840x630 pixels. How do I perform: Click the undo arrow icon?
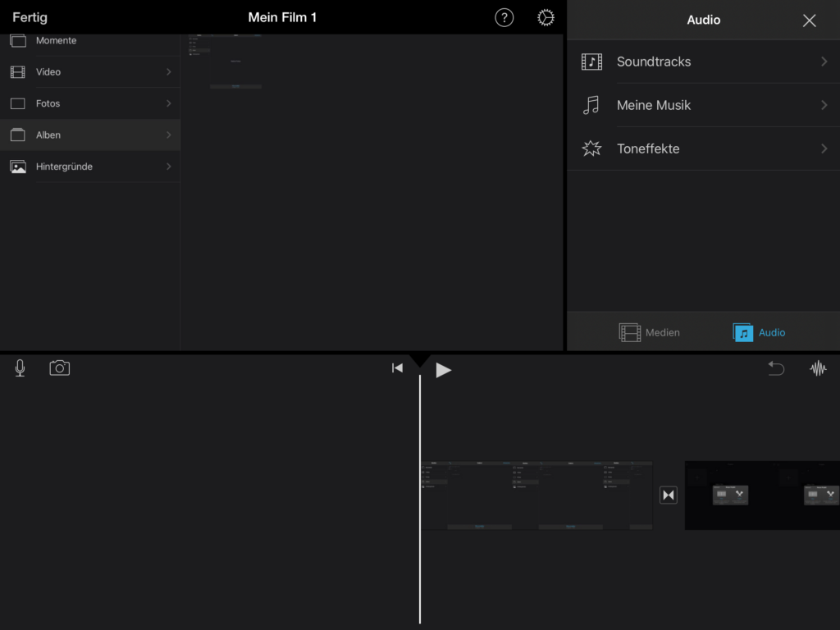(775, 369)
